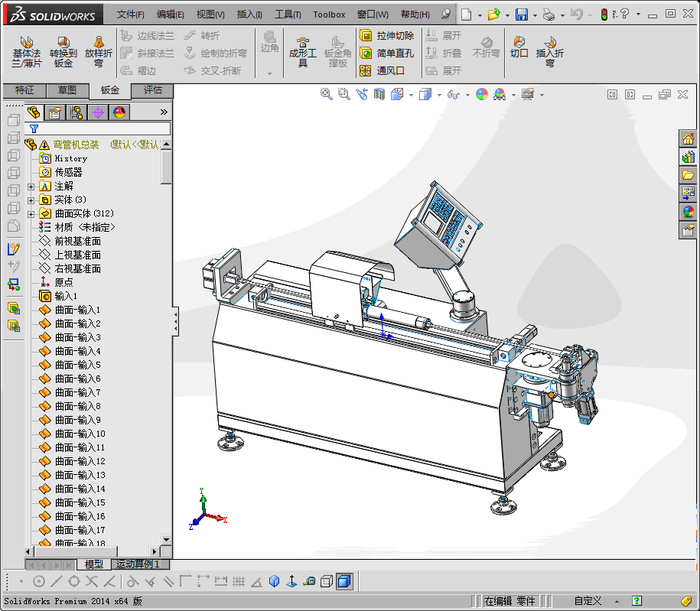
Task: Open the display style dropdown arrow
Action: (x=439, y=95)
